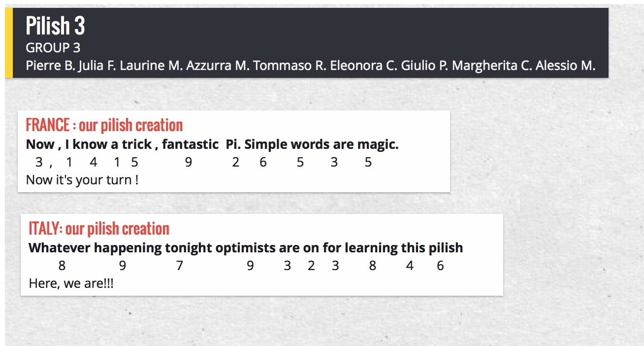This screenshot has width=644, height=346.
Task: Open ITALY: our pilish creation post title
Action: point(99,229)
